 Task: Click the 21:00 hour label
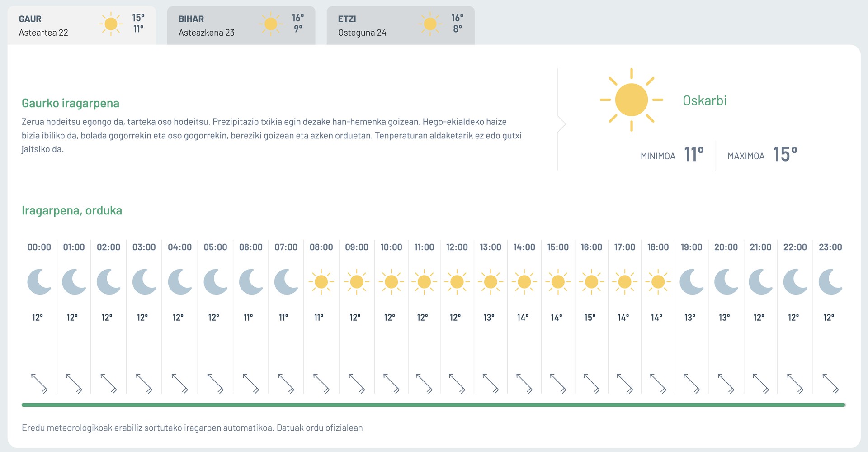[x=760, y=247]
